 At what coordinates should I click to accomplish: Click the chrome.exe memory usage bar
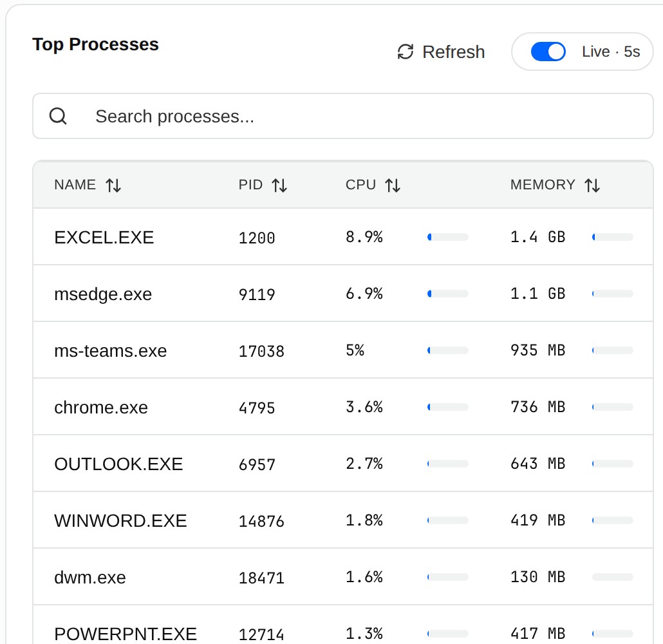(613, 407)
